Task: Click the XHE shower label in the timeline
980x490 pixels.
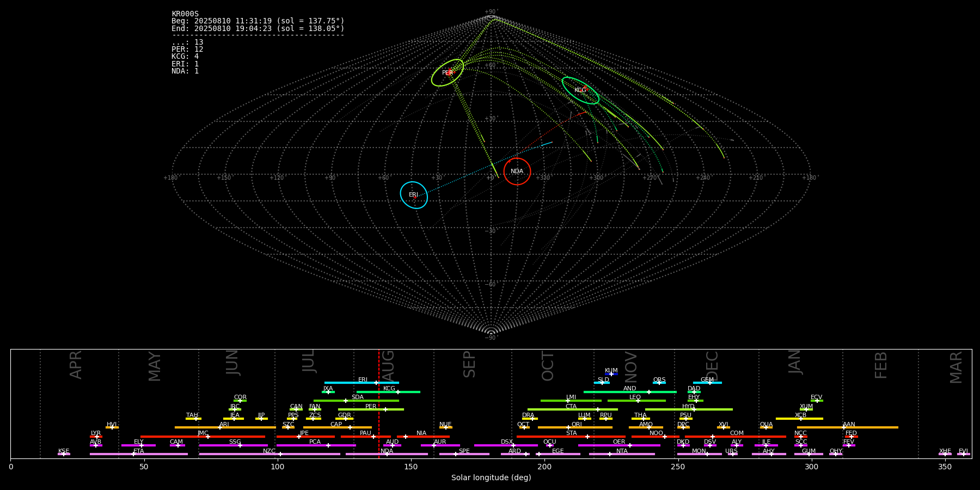Action: pyautogui.click(x=945, y=451)
